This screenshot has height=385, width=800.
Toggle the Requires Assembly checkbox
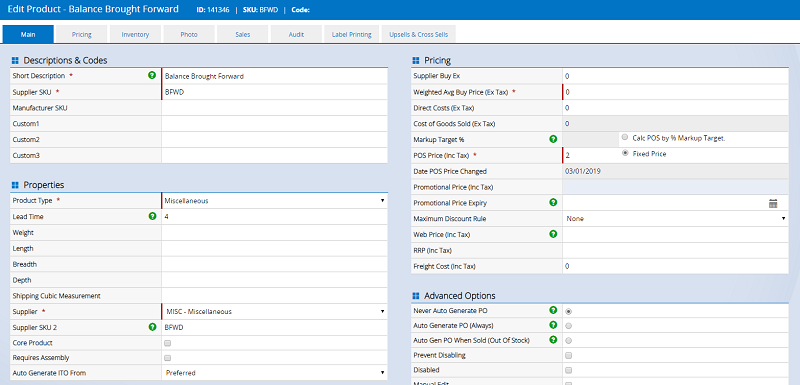(167, 358)
